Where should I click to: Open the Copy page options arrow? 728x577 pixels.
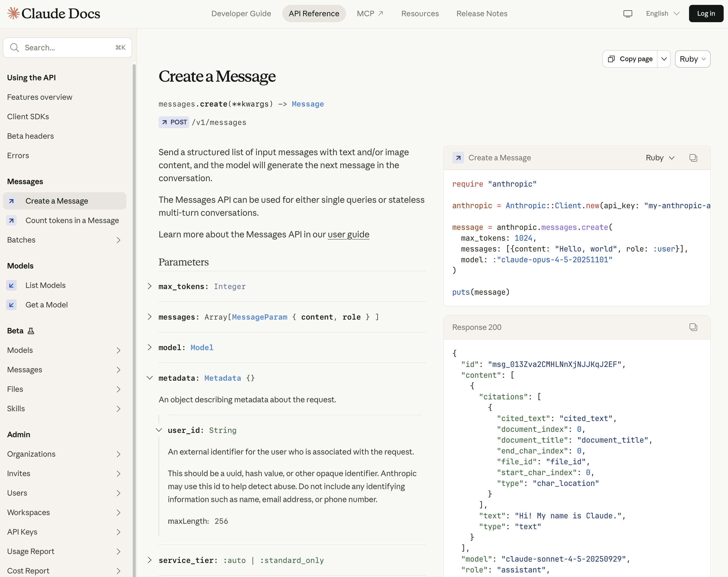point(664,59)
